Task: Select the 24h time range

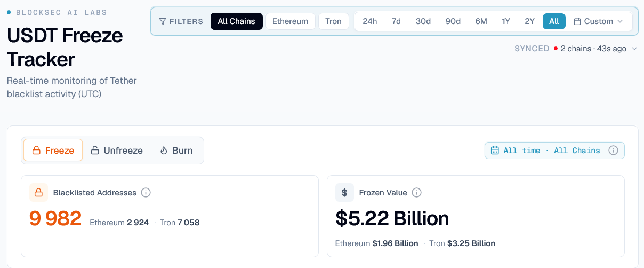Action: [369, 21]
